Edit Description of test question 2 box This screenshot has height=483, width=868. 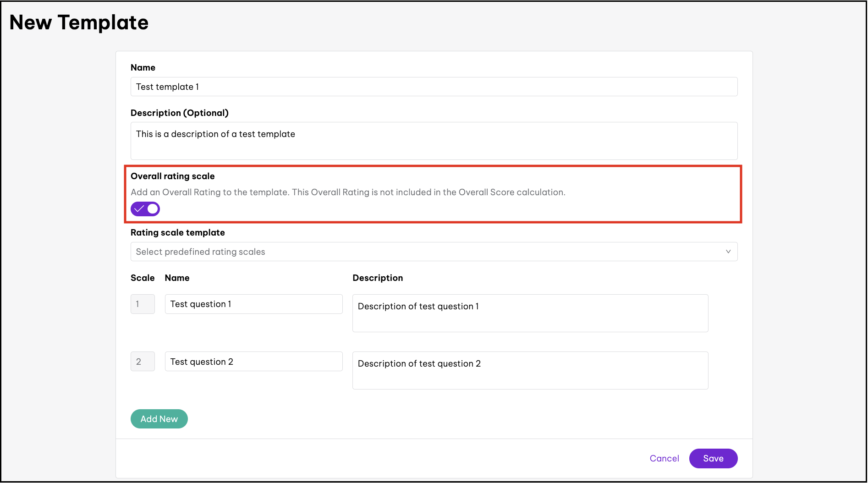[x=530, y=370]
